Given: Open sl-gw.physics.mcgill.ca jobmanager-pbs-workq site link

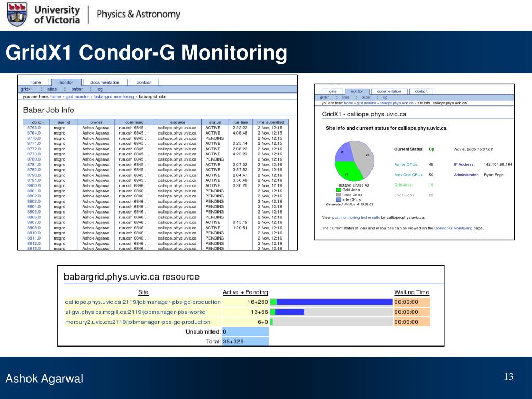Looking at the screenshot, I should pos(136,312).
